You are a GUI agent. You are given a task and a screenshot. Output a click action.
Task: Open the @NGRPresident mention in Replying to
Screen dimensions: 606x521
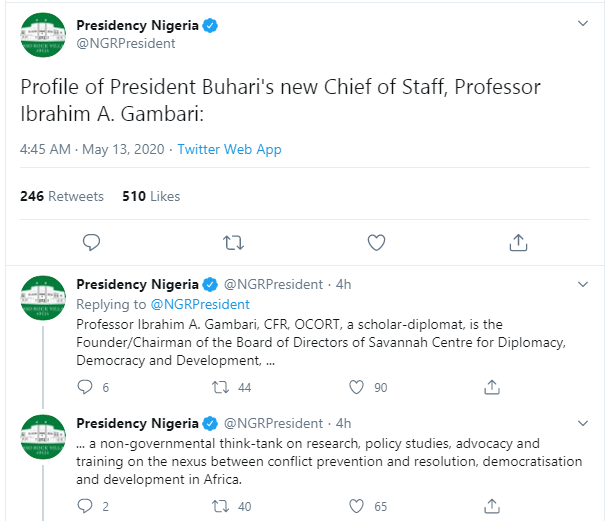(x=200, y=305)
